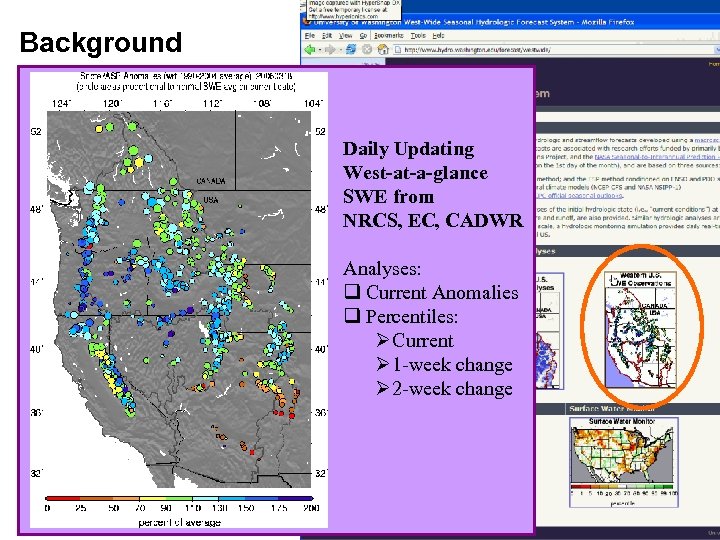The image size is (720, 540).
Task: Follow the official seasonal outlooks link
Action: pyautogui.click(x=579, y=196)
